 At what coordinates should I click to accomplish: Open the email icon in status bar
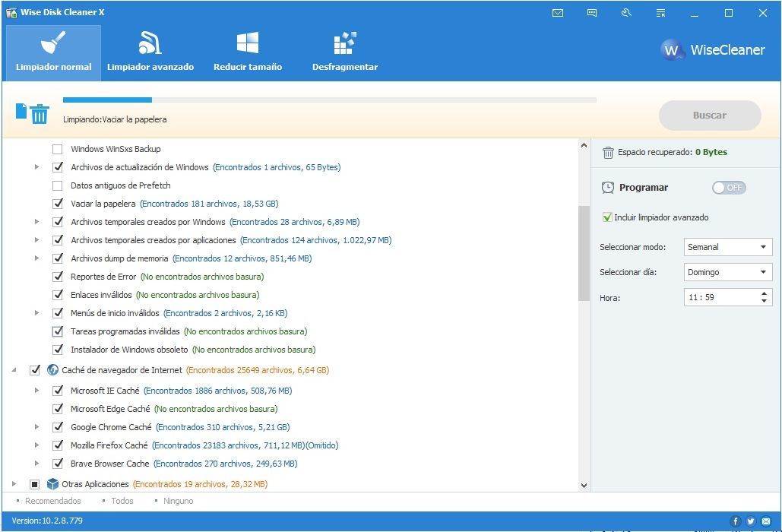tap(766, 521)
